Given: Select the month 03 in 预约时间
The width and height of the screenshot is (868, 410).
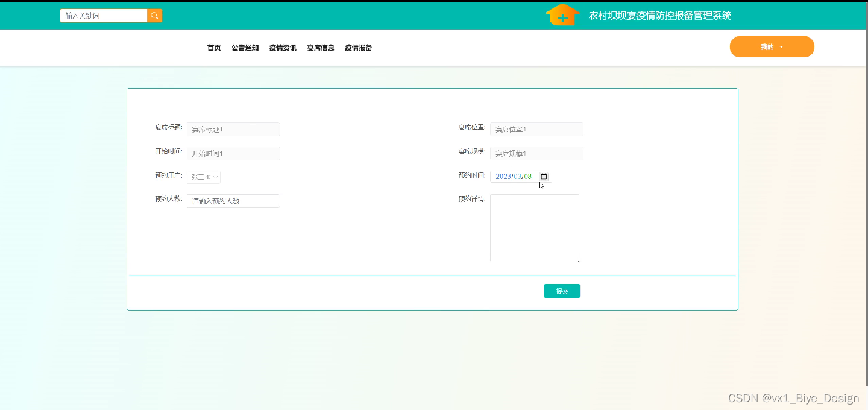Looking at the screenshot, I should pos(517,177).
